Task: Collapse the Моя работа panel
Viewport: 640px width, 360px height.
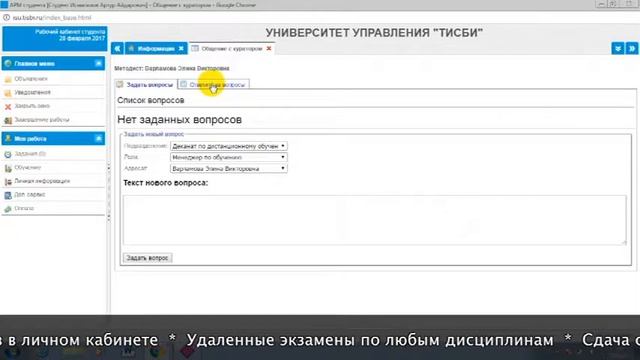Action: pyautogui.click(x=98, y=139)
